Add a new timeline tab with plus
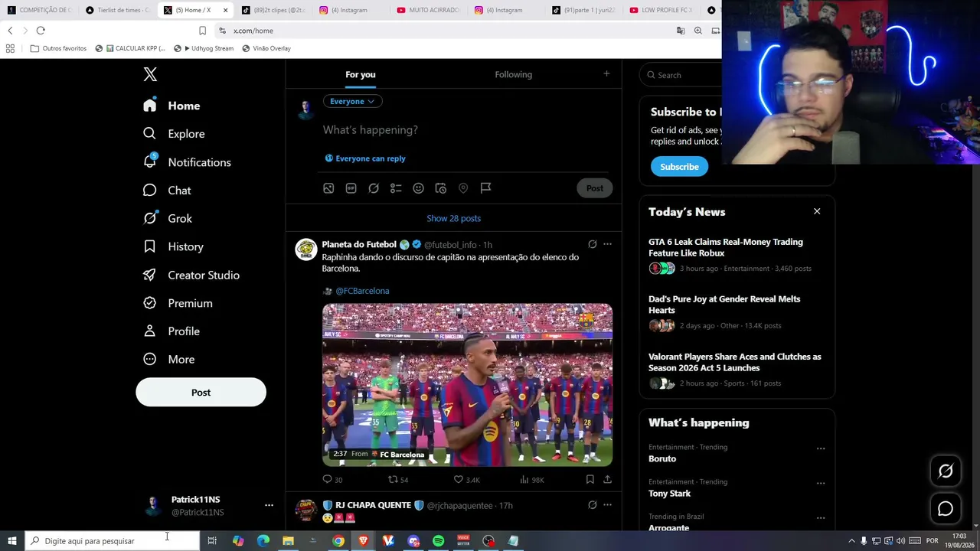 [x=606, y=73]
